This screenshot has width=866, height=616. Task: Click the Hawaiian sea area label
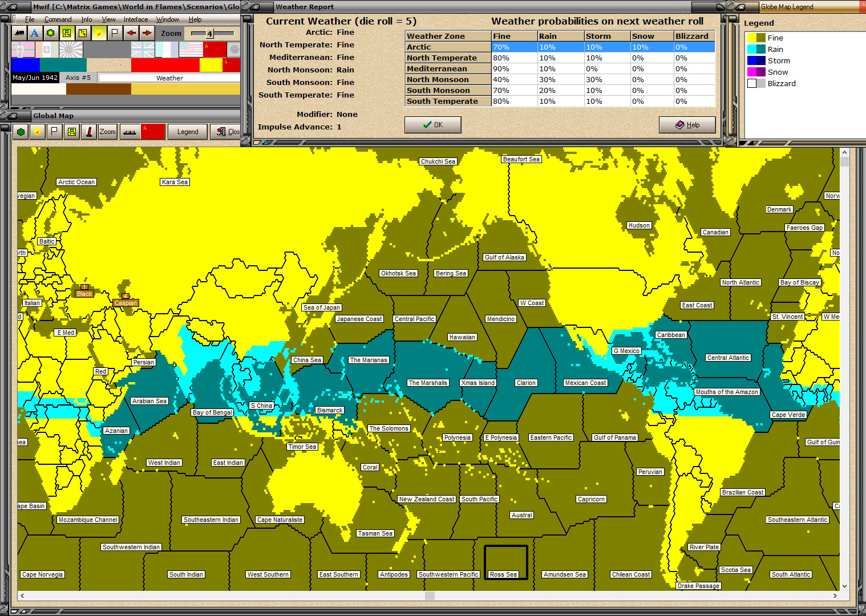coord(462,337)
